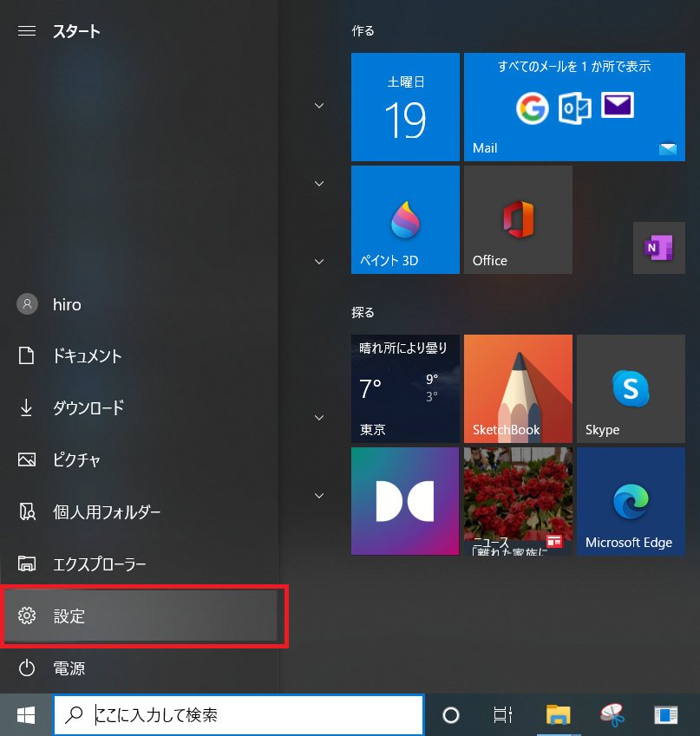Screen dimensions: 700x736
Task: Open エクスプローラー from Start menu
Action: pyautogui.click(x=141, y=563)
